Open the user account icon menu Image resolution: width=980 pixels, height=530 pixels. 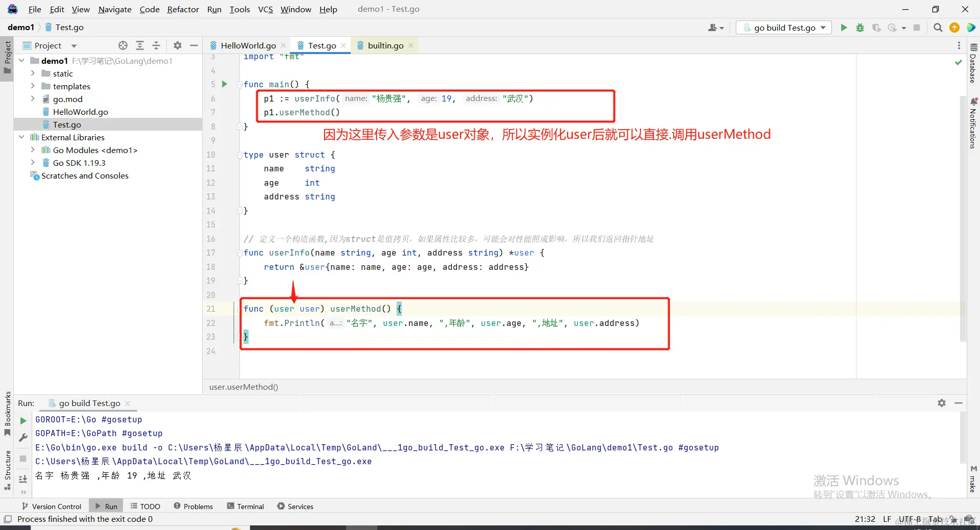click(x=716, y=28)
